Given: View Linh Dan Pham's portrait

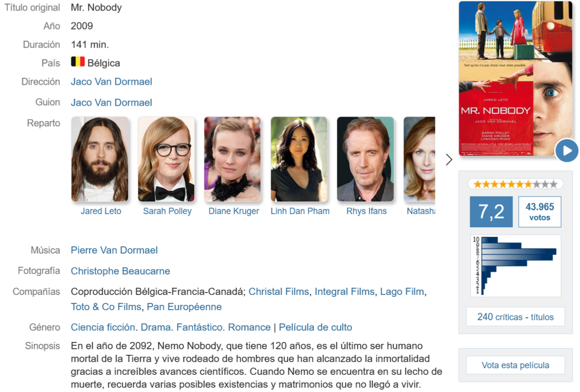Looking at the screenshot, I should pyautogui.click(x=299, y=159).
